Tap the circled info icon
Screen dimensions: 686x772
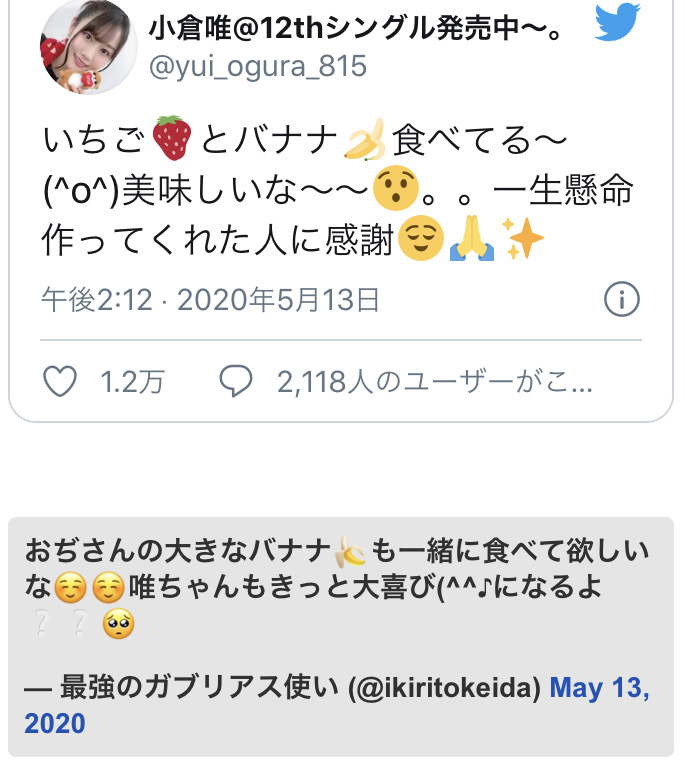click(621, 299)
